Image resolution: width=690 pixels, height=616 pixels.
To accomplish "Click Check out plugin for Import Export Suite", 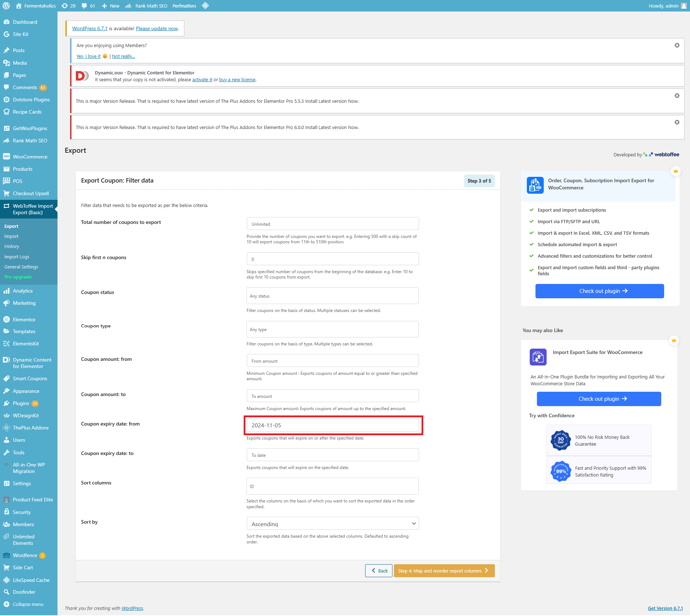I will [x=599, y=399].
